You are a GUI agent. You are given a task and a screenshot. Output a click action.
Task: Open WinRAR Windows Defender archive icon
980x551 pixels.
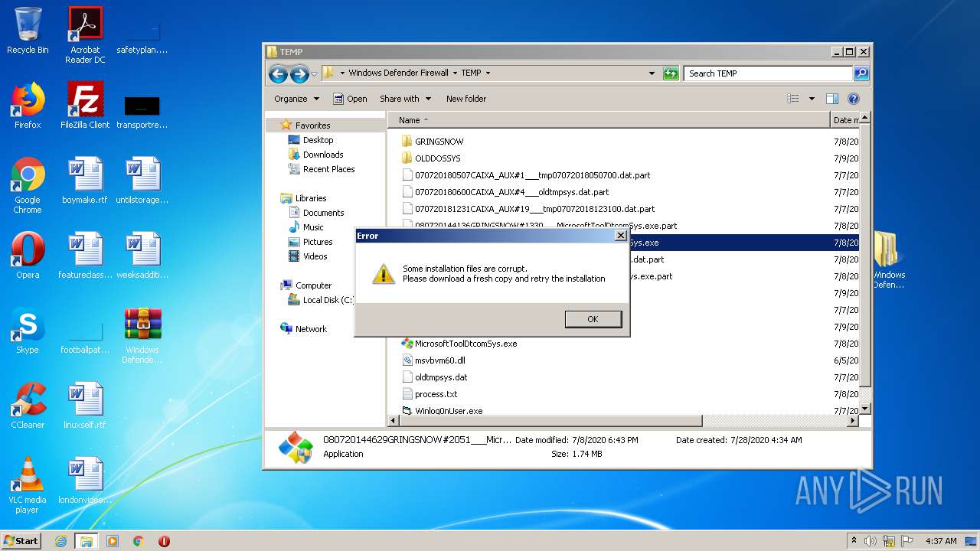click(142, 336)
